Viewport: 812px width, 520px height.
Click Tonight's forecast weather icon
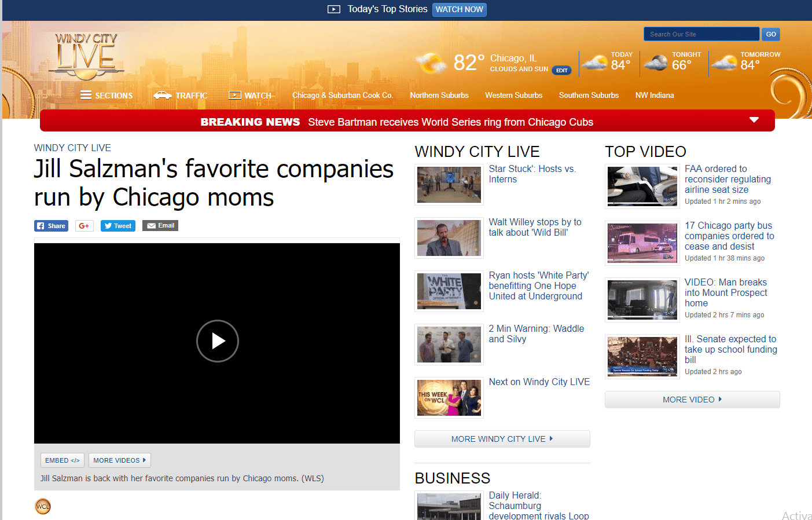click(x=656, y=63)
